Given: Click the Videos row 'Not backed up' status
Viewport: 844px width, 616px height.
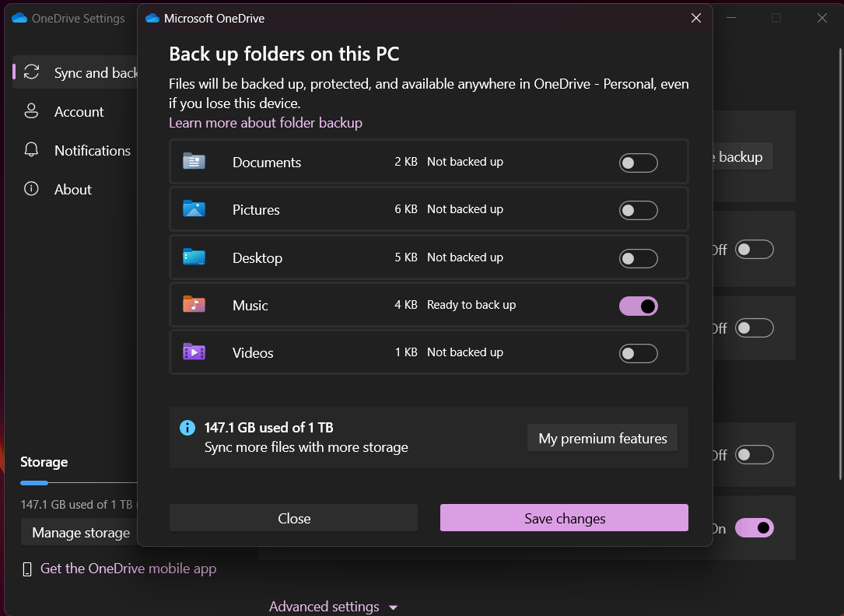Looking at the screenshot, I should [465, 352].
